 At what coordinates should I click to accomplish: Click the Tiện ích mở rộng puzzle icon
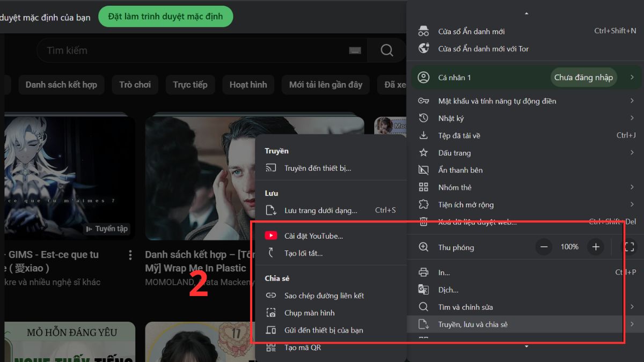pyautogui.click(x=424, y=204)
